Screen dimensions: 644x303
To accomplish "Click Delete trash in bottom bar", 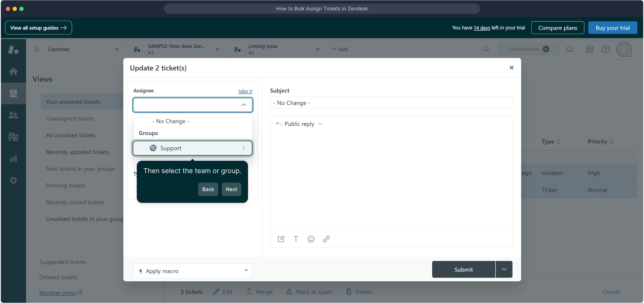I will (359, 292).
